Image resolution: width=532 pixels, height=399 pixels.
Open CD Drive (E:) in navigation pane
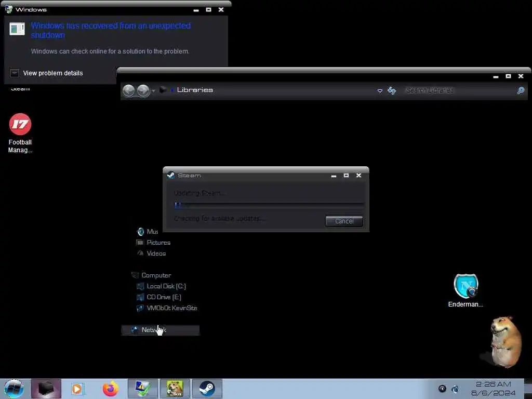click(x=159, y=297)
